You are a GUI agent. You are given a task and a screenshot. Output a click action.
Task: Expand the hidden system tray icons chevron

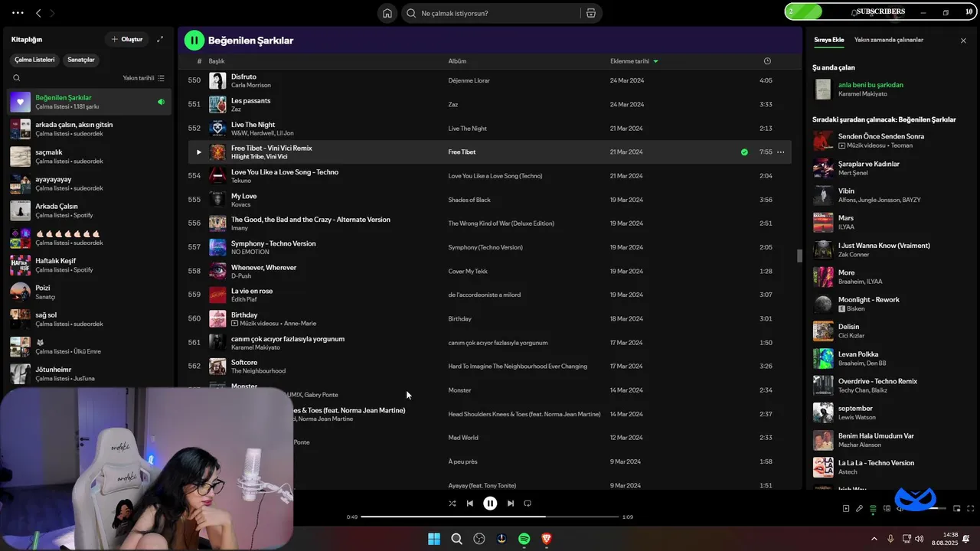(x=874, y=539)
